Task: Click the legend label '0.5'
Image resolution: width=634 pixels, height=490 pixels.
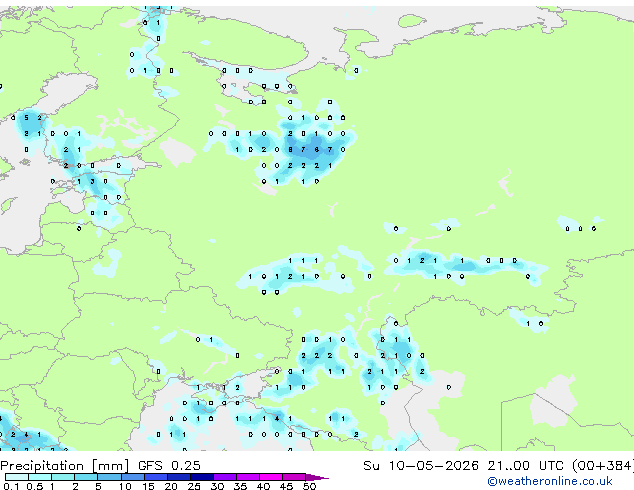Action: [x=35, y=486]
